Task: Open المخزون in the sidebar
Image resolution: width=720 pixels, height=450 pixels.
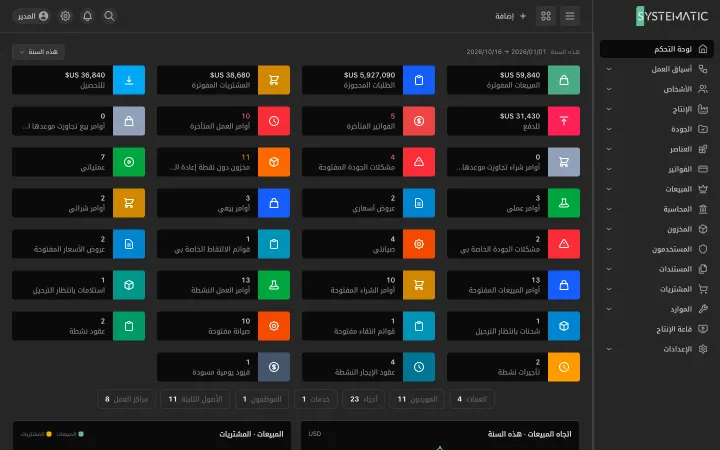Action: click(657, 229)
